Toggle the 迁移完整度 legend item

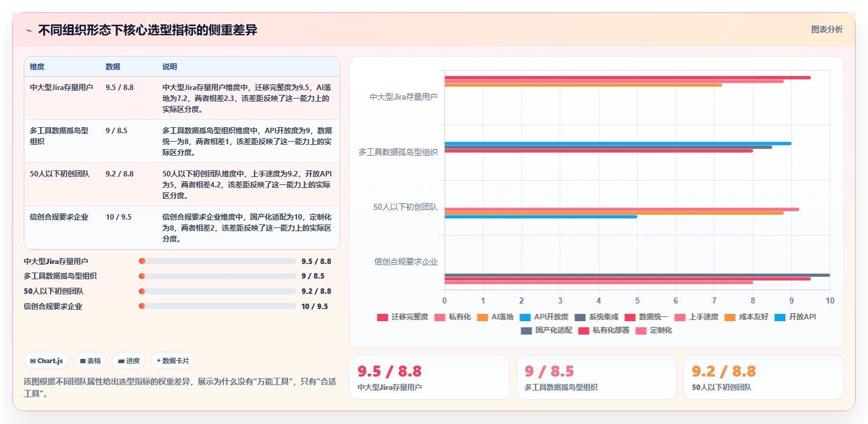click(402, 317)
